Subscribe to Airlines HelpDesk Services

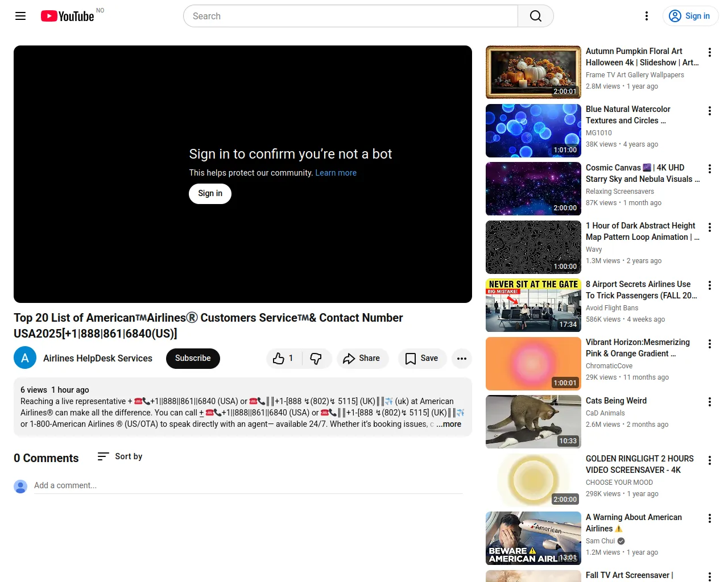(x=193, y=359)
